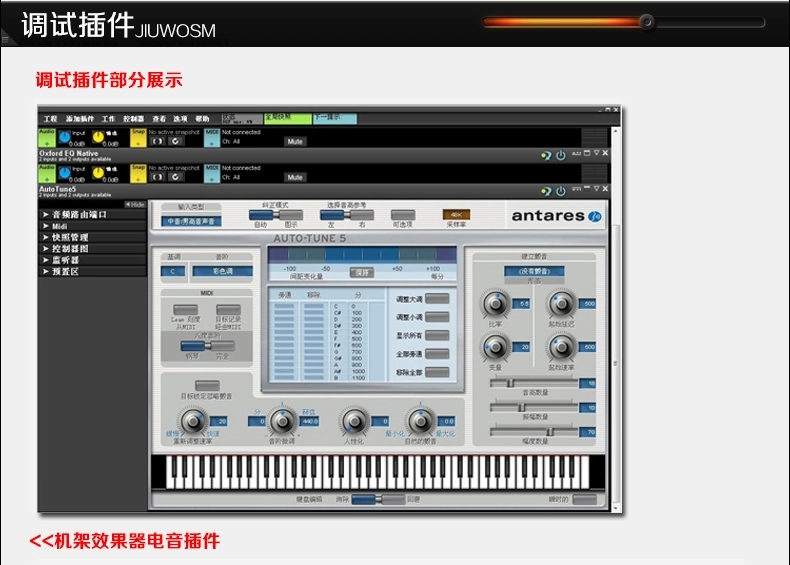
Task: Expand the 预置区 sidebar section
Action: pos(93,272)
